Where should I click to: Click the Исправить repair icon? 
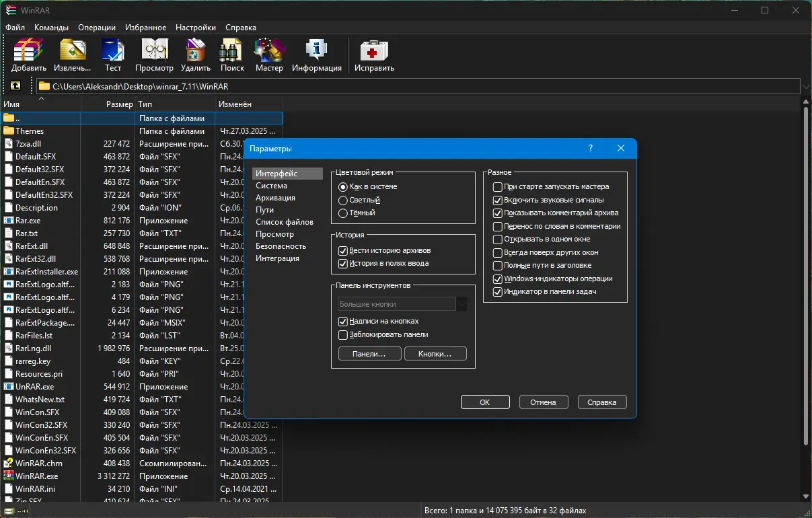(374, 50)
